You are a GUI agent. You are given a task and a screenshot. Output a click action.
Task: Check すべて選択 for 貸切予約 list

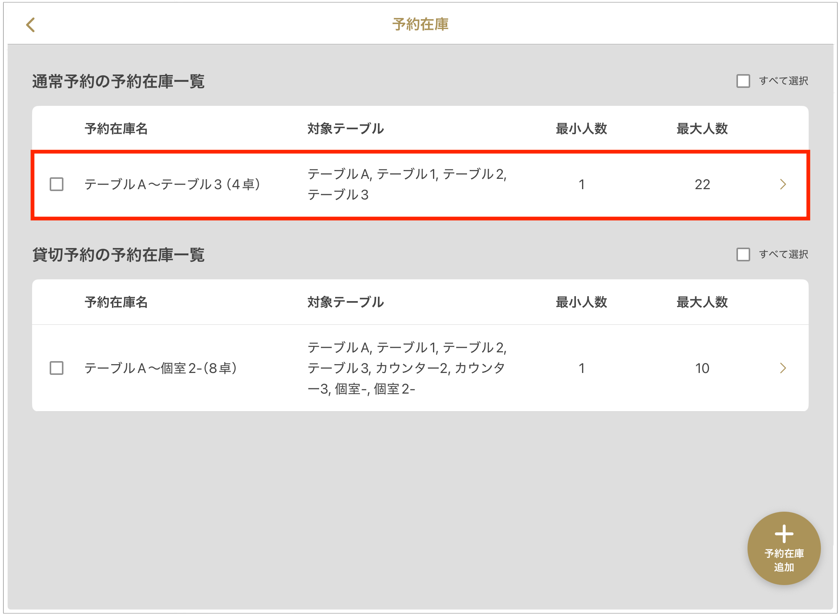coord(743,255)
